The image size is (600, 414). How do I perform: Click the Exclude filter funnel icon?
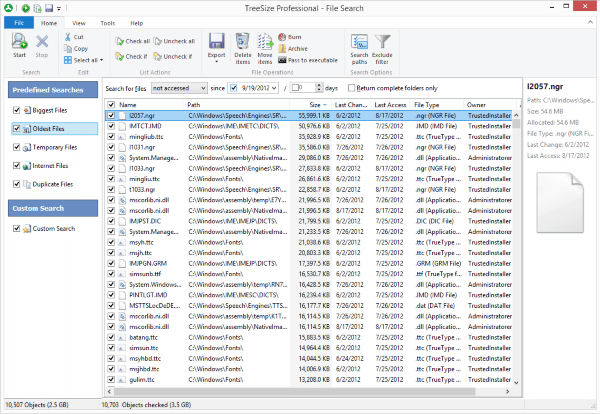(x=382, y=41)
